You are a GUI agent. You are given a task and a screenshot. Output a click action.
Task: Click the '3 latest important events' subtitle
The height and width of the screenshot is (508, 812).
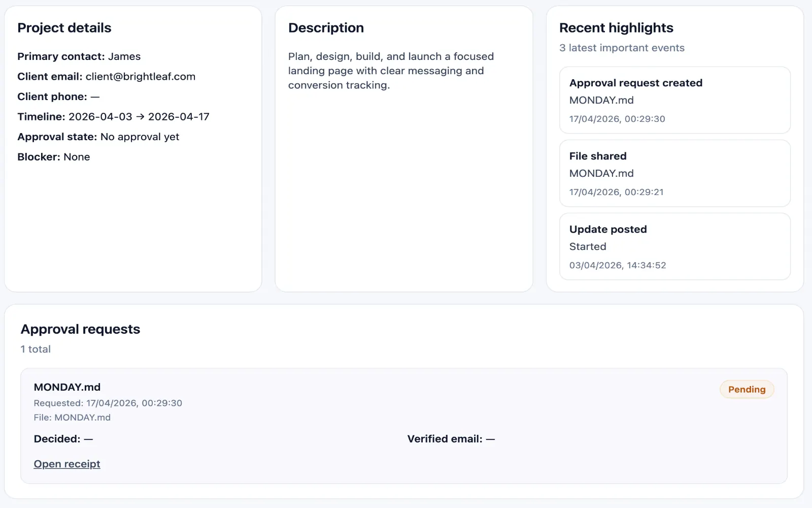[x=622, y=48]
